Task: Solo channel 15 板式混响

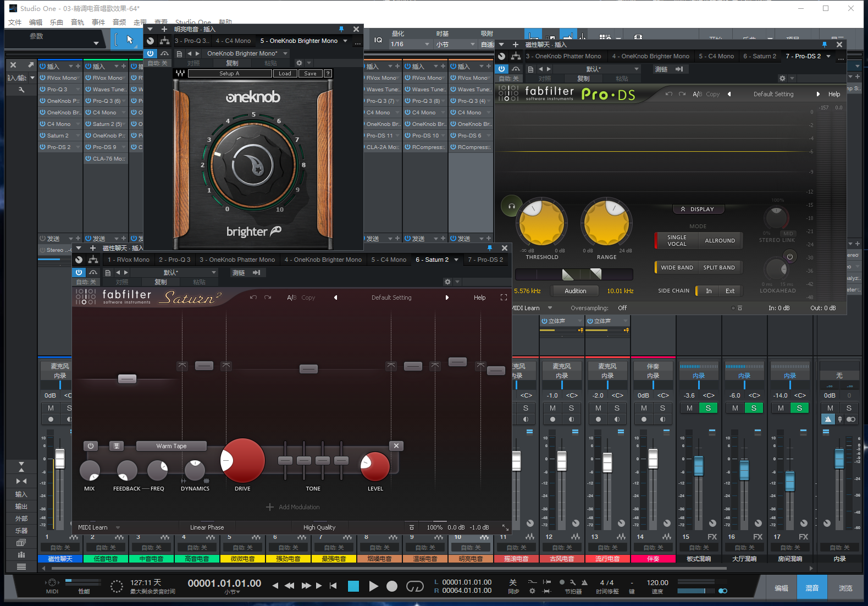Action: (x=708, y=408)
